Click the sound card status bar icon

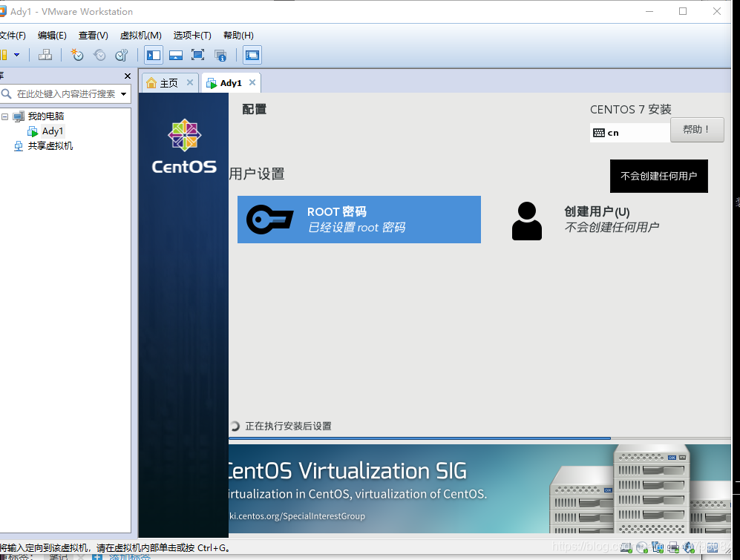click(689, 547)
